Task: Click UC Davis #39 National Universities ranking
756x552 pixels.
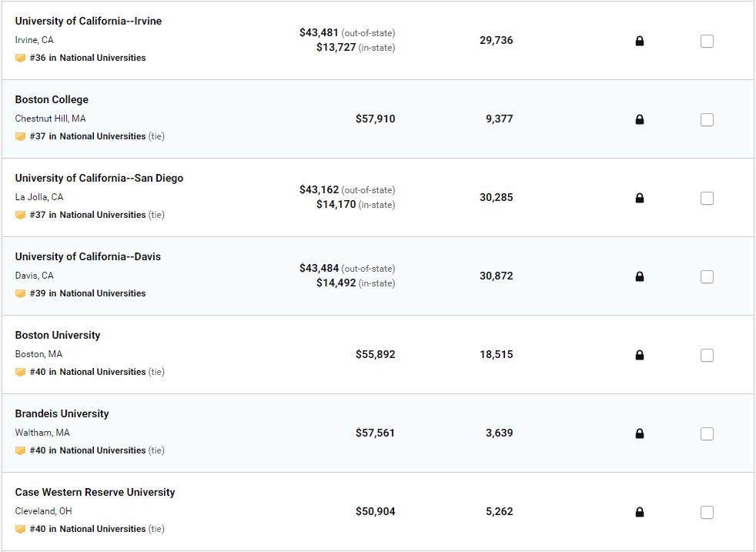Action: click(88, 293)
